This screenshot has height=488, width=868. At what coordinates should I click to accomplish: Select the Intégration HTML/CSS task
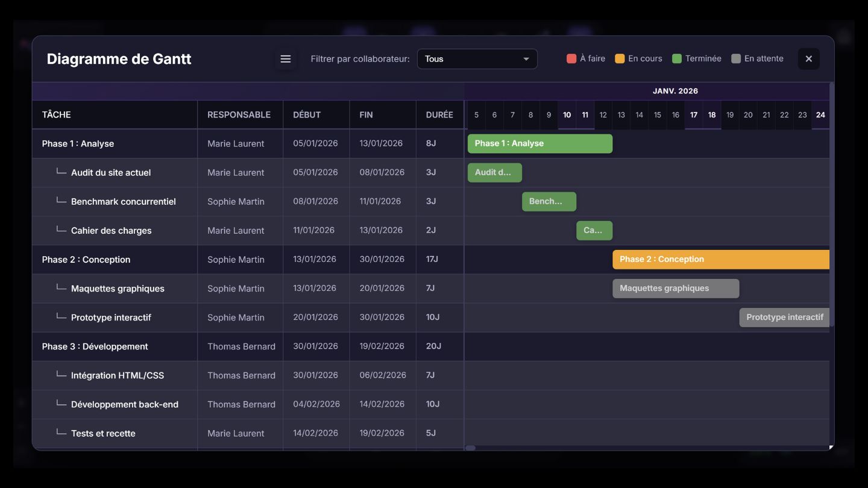click(x=118, y=375)
